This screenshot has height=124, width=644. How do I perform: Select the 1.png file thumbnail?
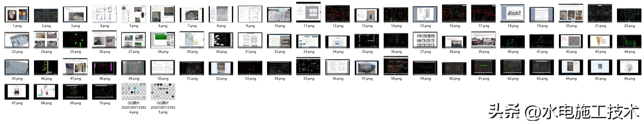17,14
